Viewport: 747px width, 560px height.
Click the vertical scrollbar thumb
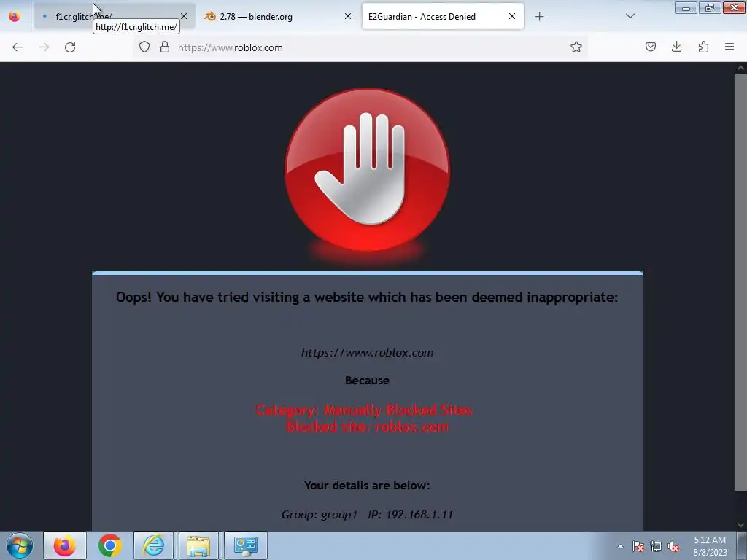(740, 281)
